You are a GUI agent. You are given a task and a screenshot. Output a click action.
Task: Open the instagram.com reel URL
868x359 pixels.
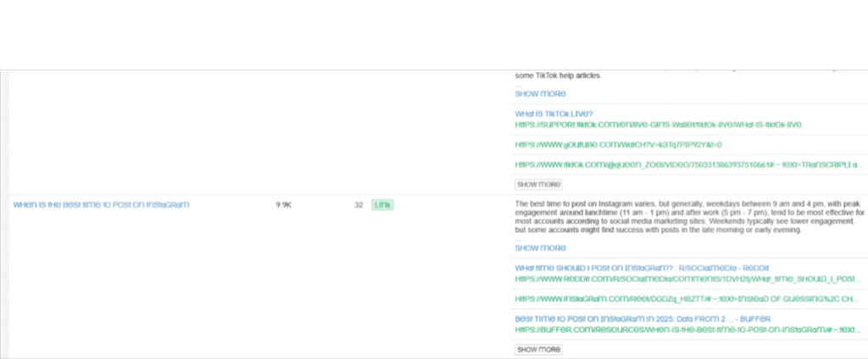click(688, 299)
